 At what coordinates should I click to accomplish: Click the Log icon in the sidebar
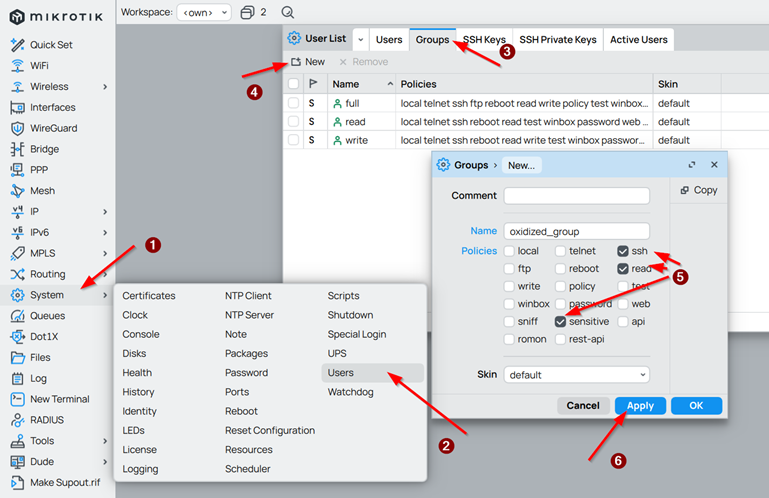click(18, 378)
